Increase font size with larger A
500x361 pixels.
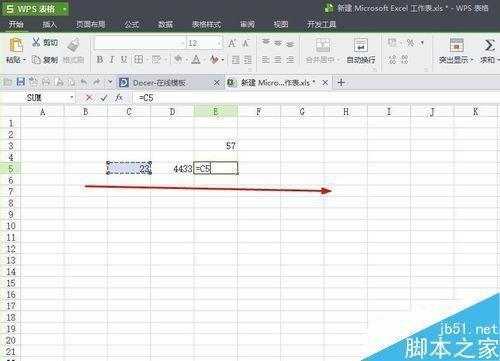[x=232, y=43]
